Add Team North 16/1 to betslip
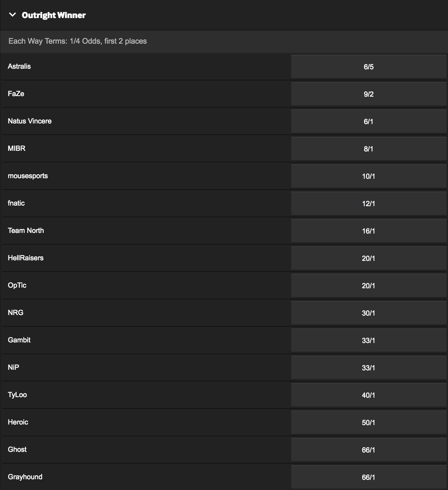 (369, 231)
